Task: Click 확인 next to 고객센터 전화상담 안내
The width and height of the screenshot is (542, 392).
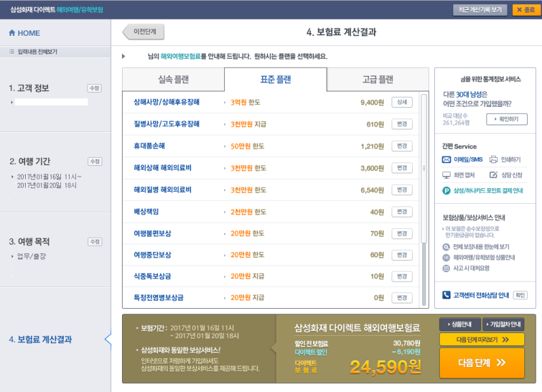Action: pyautogui.click(x=520, y=295)
